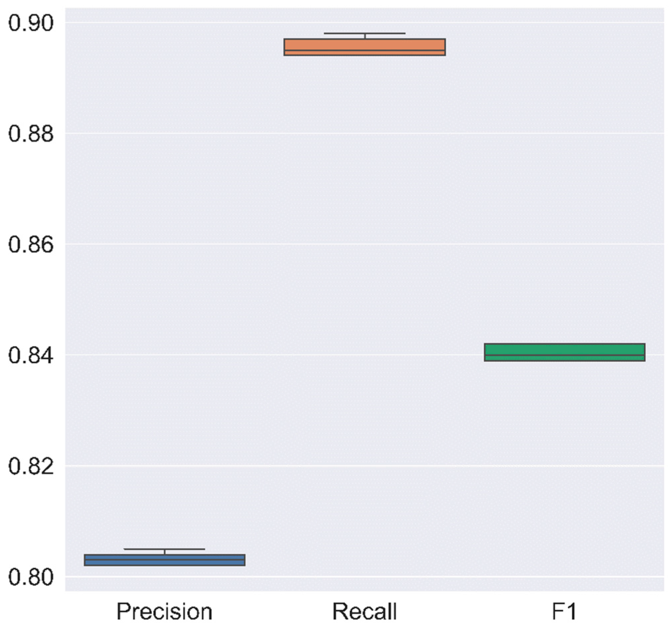
Task: Select the 0.82 horizontal gridline
Action: pos(339,466)
